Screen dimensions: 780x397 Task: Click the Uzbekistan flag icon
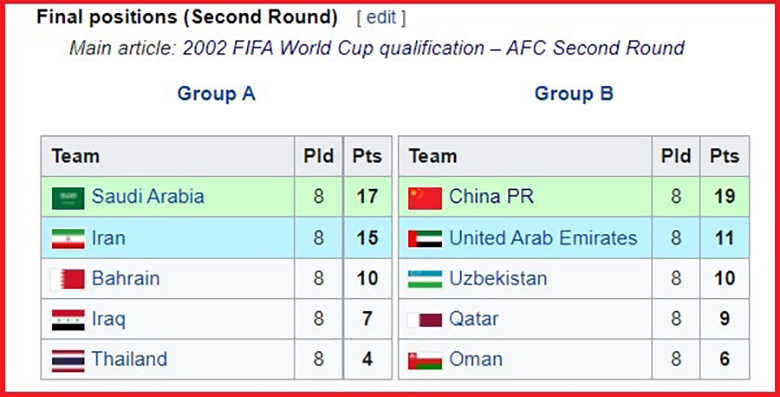(x=425, y=279)
